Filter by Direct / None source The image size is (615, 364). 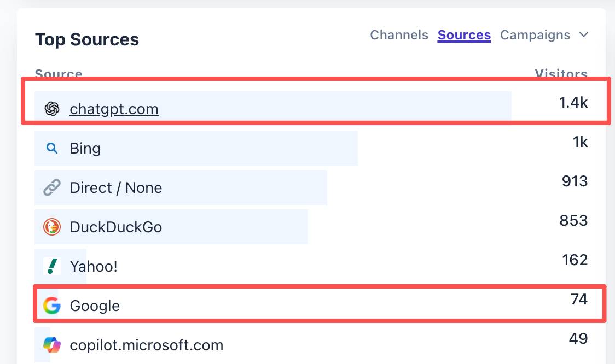point(115,187)
